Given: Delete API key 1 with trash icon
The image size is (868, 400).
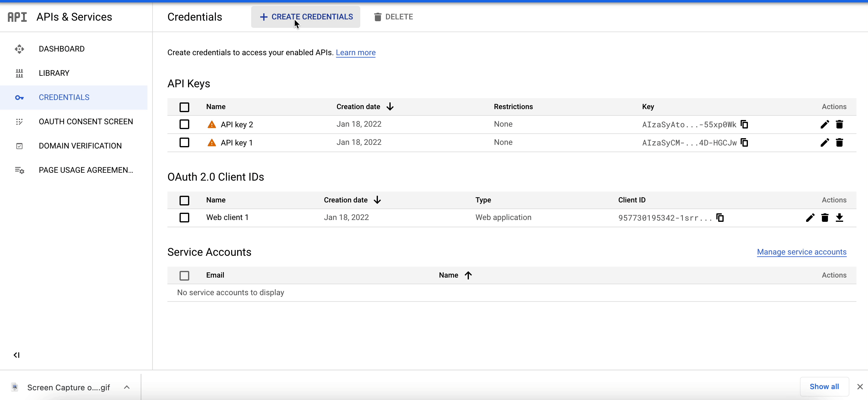Looking at the screenshot, I should tap(839, 142).
